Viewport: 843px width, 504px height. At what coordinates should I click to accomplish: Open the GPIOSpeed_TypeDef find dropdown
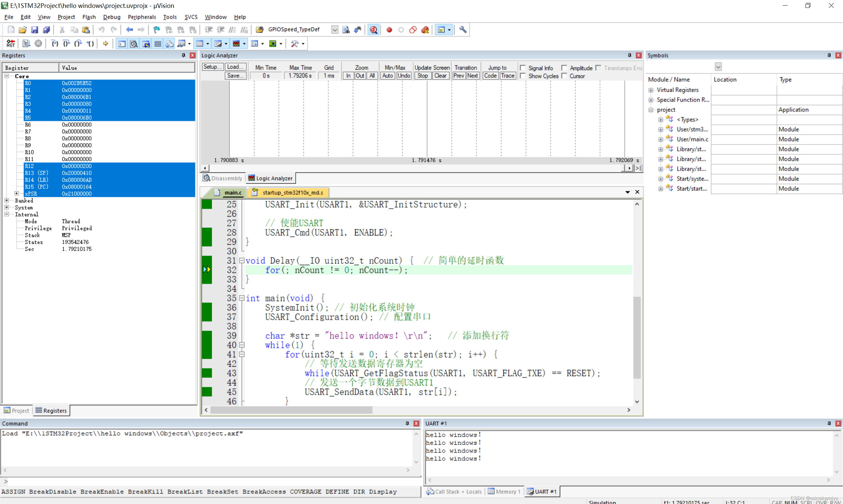pyautogui.click(x=335, y=30)
